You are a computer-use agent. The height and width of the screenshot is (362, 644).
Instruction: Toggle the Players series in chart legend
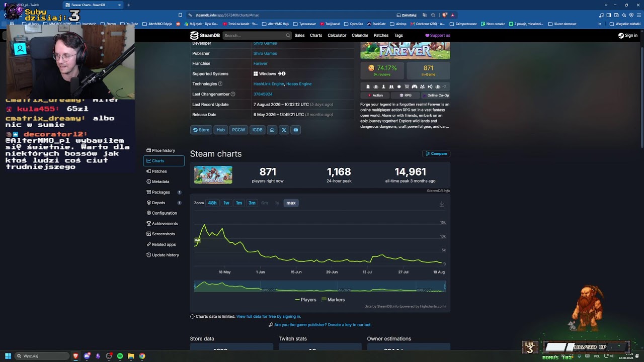[x=305, y=300]
